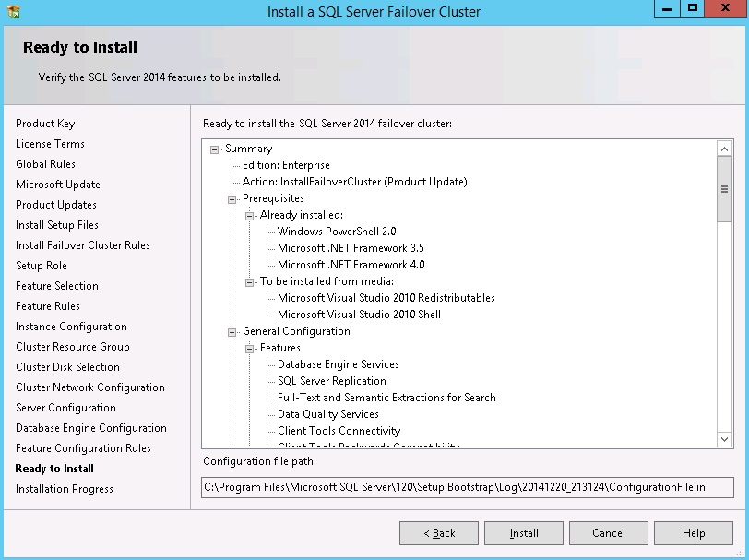Select Install Setup Files step
This screenshot has width=749, height=560.
pos(57,225)
